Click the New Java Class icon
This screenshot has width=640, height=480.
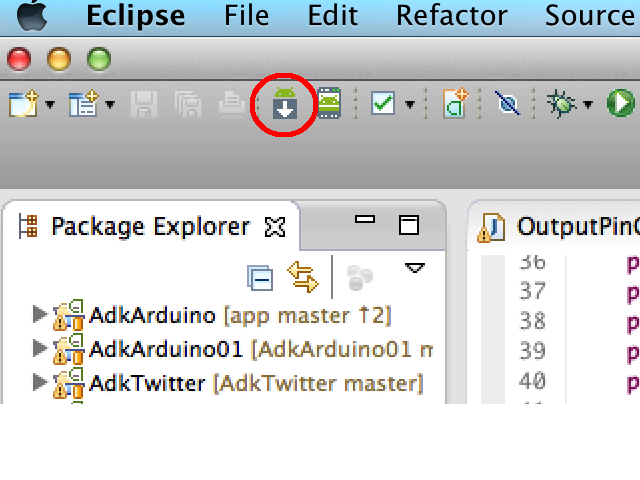(457, 103)
